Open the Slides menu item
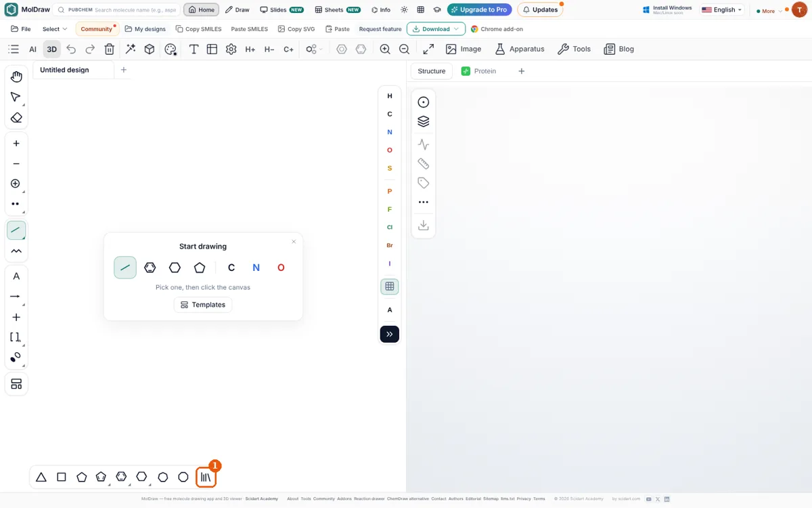Image resolution: width=812 pixels, height=508 pixels. point(282,10)
